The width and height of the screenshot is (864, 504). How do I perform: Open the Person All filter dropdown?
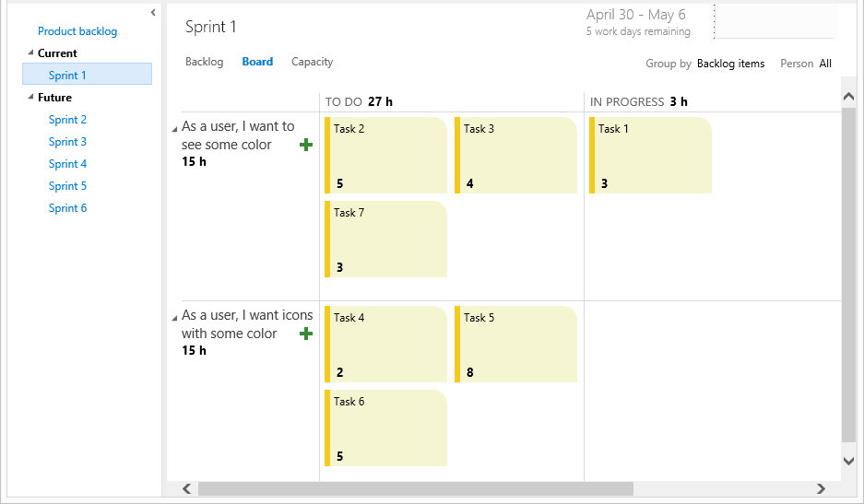pyautogui.click(x=825, y=64)
